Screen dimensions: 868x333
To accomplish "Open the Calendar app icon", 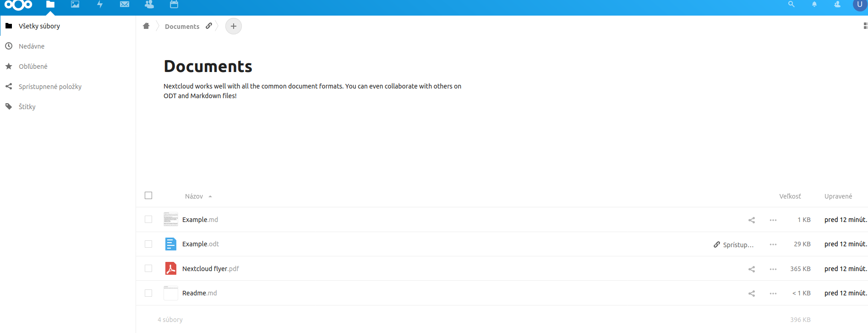I will [x=174, y=4].
